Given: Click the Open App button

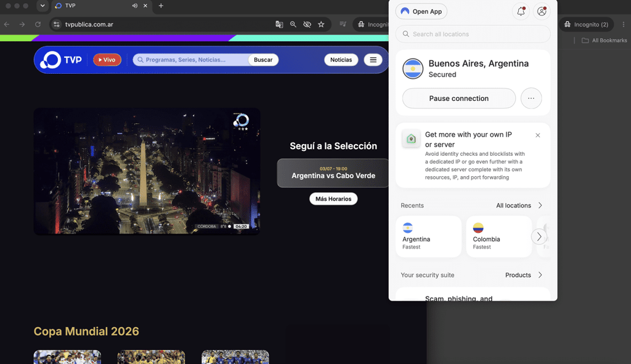Looking at the screenshot, I should (x=421, y=11).
